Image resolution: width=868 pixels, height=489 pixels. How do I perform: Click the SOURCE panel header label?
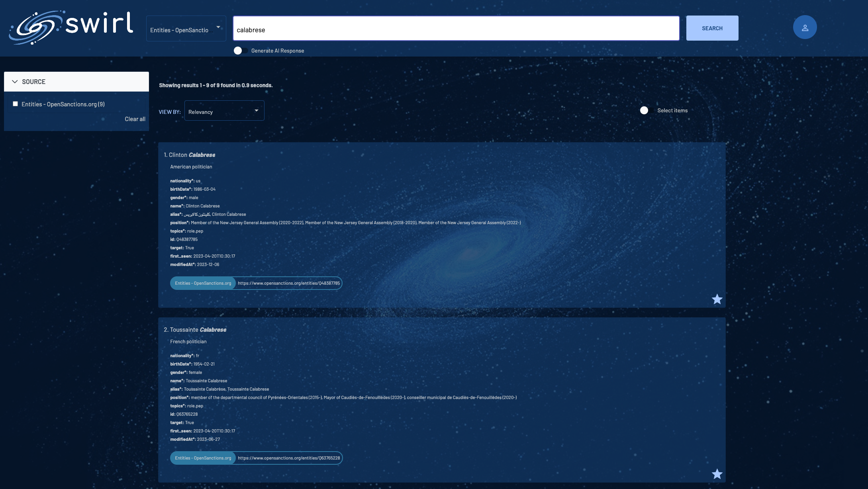tap(33, 82)
